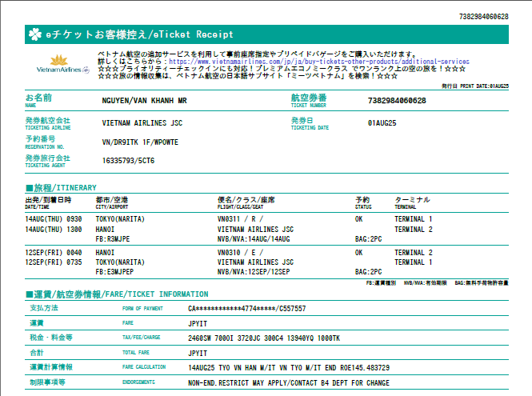This screenshot has width=532, height=396.
Task: Click the clover icon in the header
Action: [34, 34]
